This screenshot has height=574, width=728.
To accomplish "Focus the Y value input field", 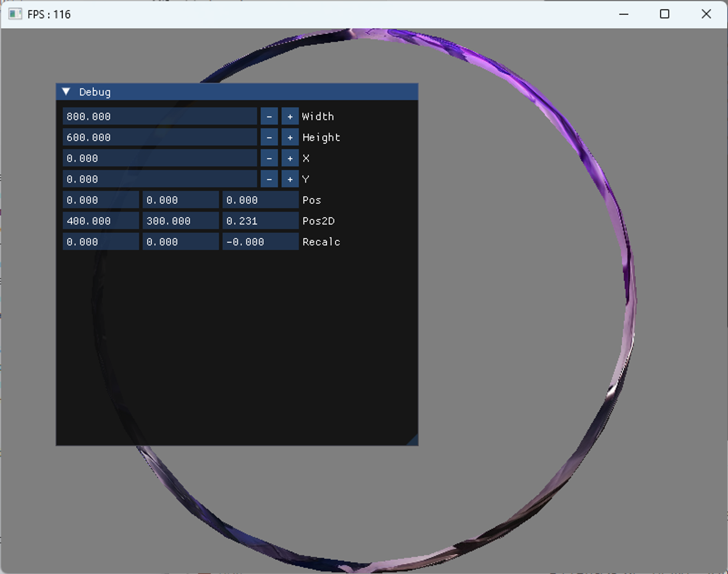I will 159,179.
